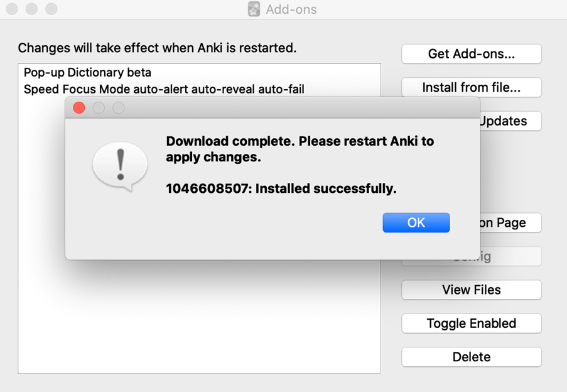Click the dialog's gray minimize circle
This screenshot has height=392, width=567.
pos(99,108)
